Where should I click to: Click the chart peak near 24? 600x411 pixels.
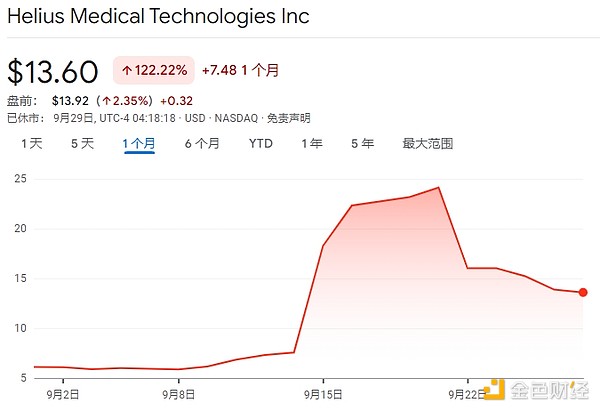(438, 187)
